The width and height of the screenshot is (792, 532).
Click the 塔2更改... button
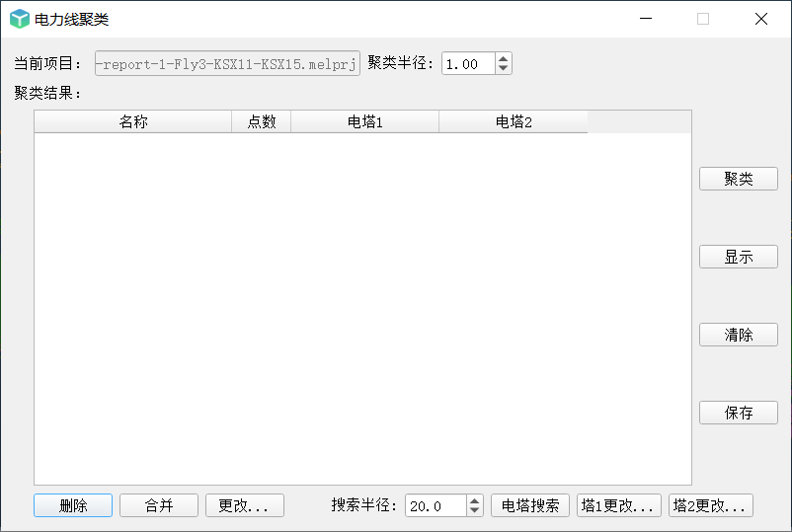point(711,505)
